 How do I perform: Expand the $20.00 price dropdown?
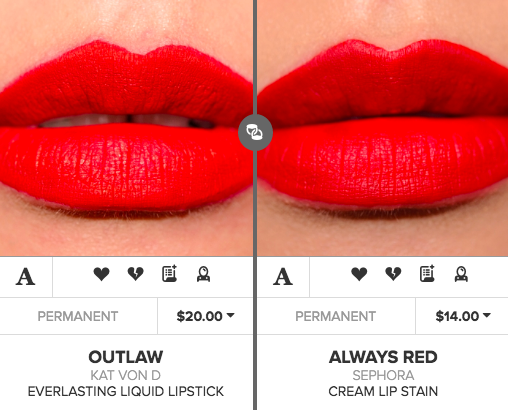pos(205,316)
